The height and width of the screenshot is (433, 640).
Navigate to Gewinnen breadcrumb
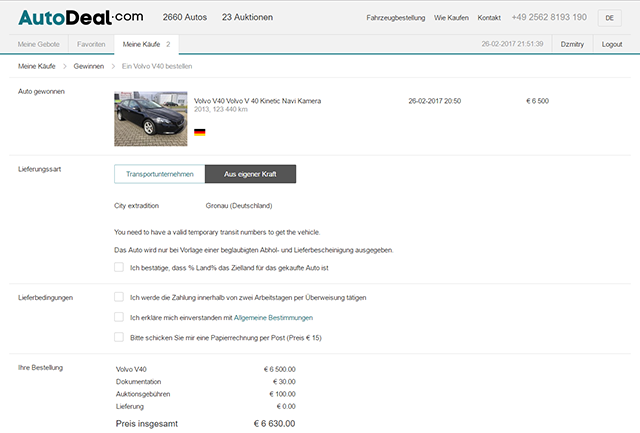pyautogui.click(x=89, y=66)
